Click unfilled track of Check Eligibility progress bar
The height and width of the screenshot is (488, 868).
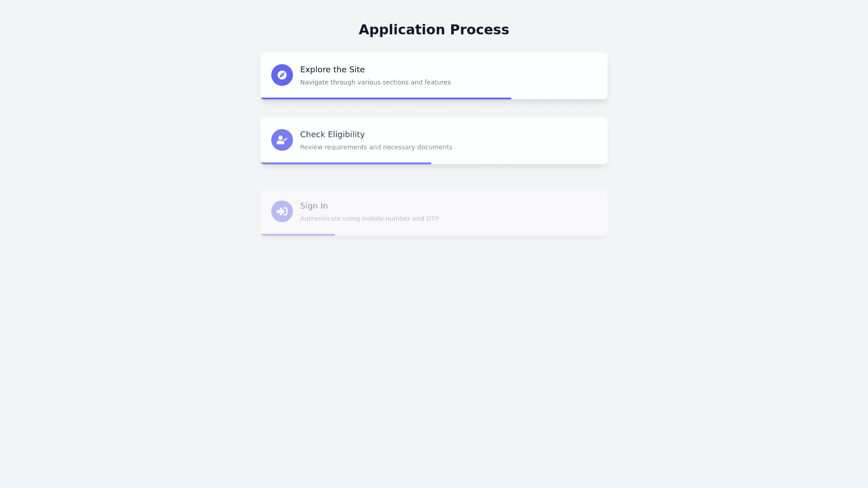pos(519,163)
